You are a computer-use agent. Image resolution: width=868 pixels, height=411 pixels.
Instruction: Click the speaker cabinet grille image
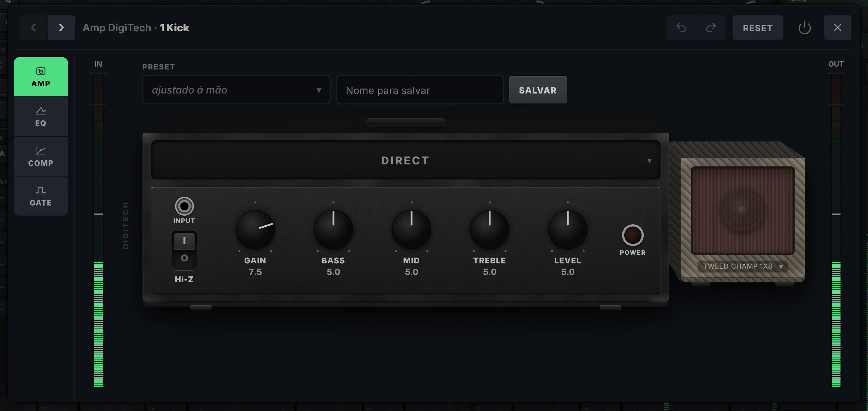pyautogui.click(x=743, y=210)
